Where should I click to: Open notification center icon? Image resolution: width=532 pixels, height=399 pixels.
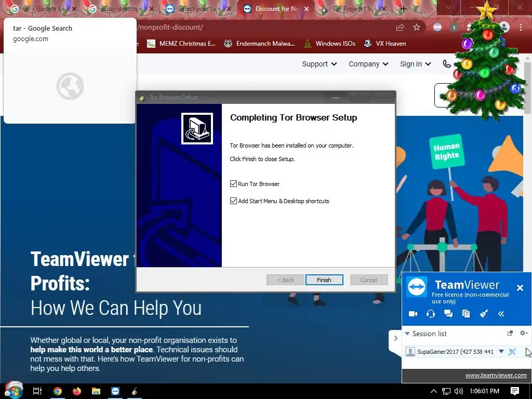click(515, 391)
